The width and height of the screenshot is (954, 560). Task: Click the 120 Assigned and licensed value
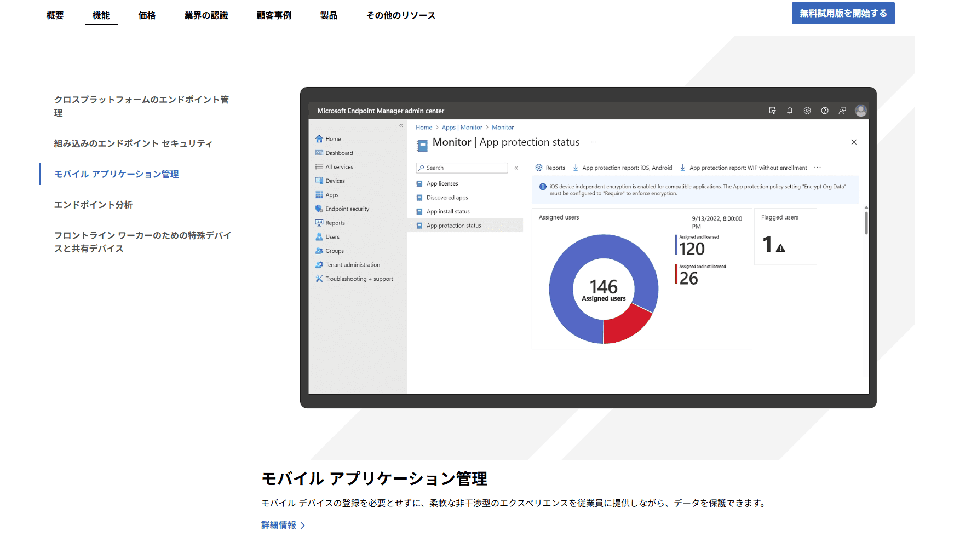click(x=692, y=249)
